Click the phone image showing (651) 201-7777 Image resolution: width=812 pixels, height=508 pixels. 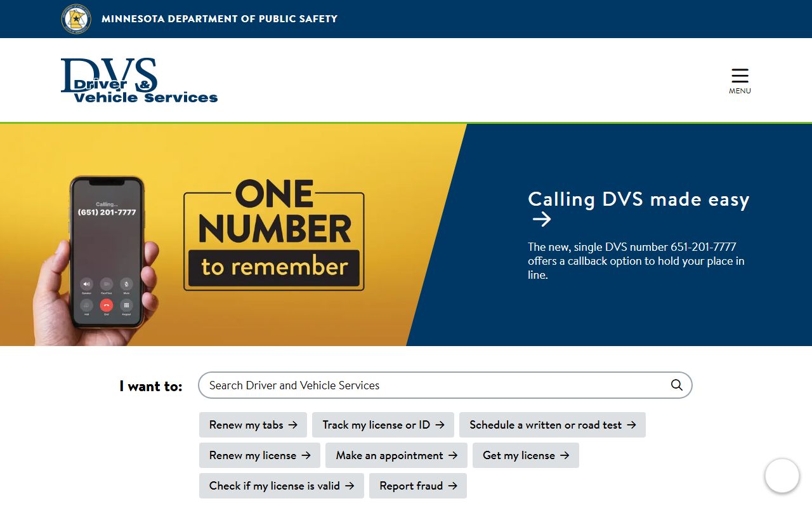[107, 252]
